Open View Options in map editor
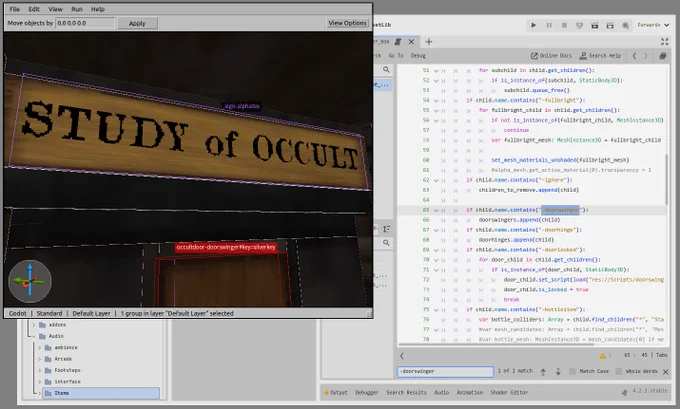680x409 pixels. click(347, 23)
